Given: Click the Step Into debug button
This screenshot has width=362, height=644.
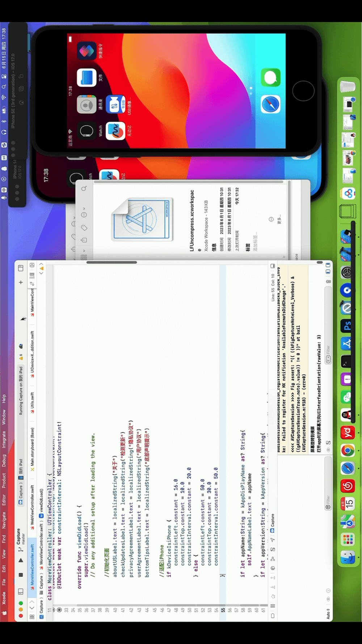Looking at the screenshot, I should point(273,587).
